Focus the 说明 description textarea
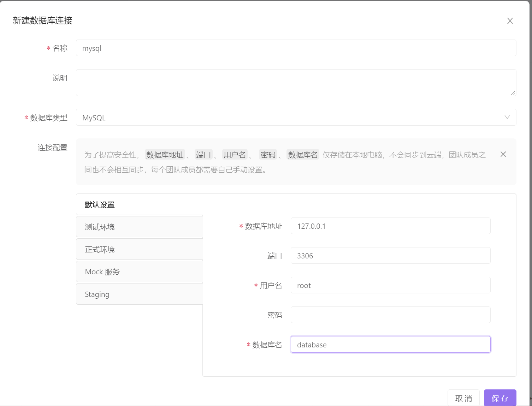This screenshot has width=532, height=406. [296, 83]
